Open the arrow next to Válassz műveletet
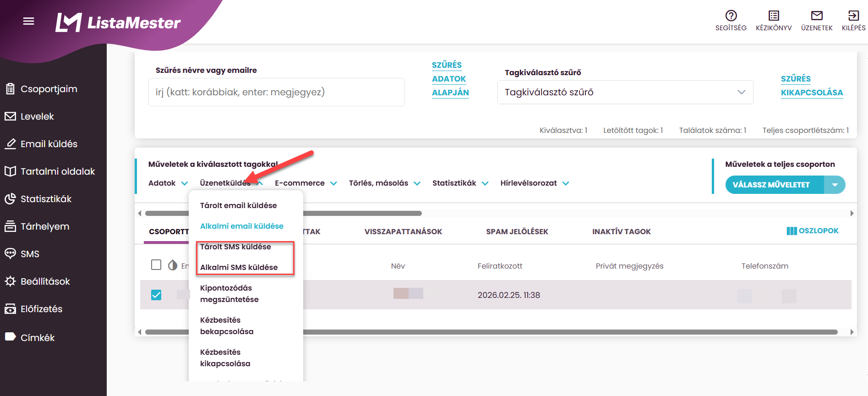 [x=835, y=185]
